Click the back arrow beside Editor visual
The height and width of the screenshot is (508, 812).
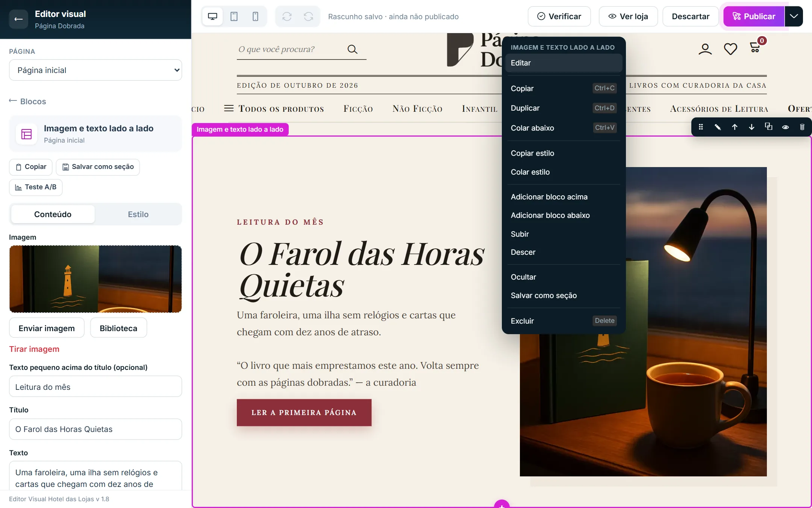tap(18, 19)
